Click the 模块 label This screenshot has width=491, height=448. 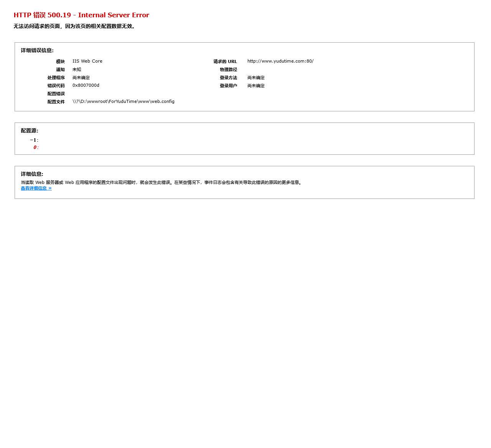pyautogui.click(x=60, y=61)
